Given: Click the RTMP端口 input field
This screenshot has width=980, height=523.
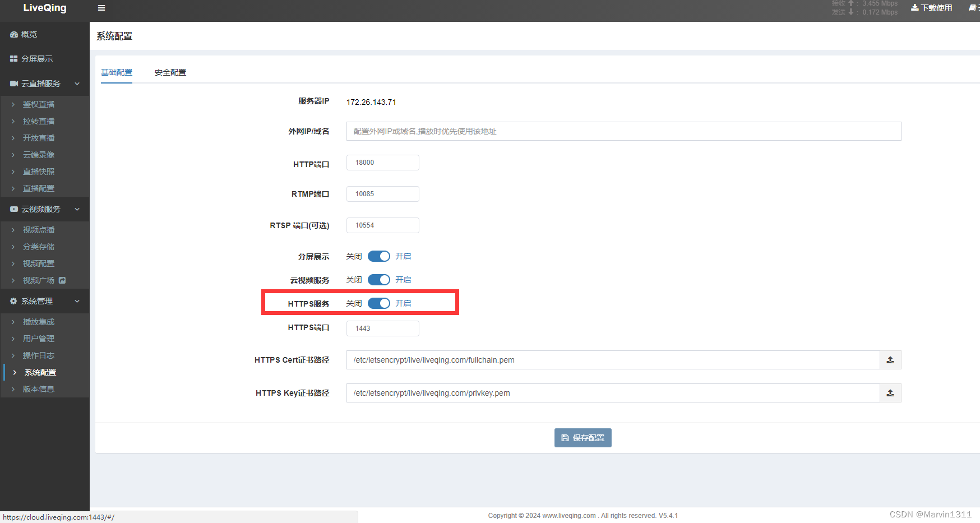Looking at the screenshot, I should [383, 194].
